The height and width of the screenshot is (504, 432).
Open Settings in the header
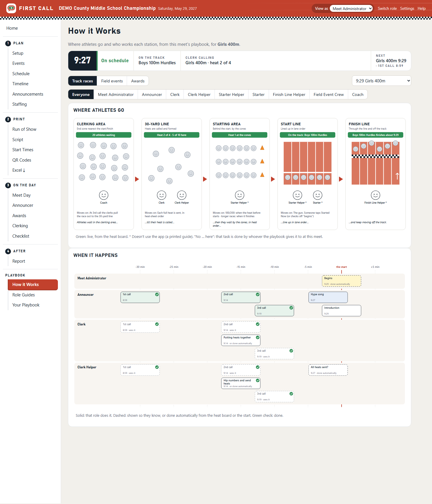(x=407, y=9)
